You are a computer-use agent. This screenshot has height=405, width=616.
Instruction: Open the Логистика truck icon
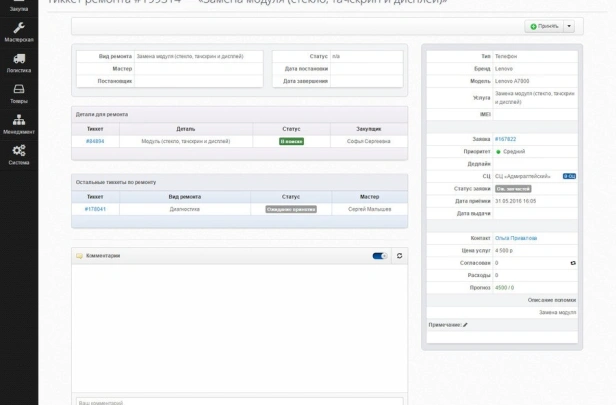(18, 63)
